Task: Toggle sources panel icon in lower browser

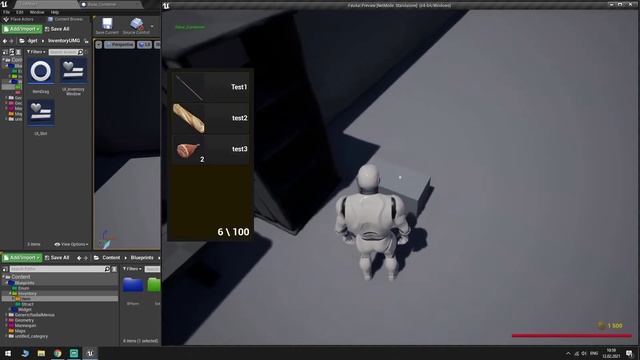Action: (x=5, y=269)
